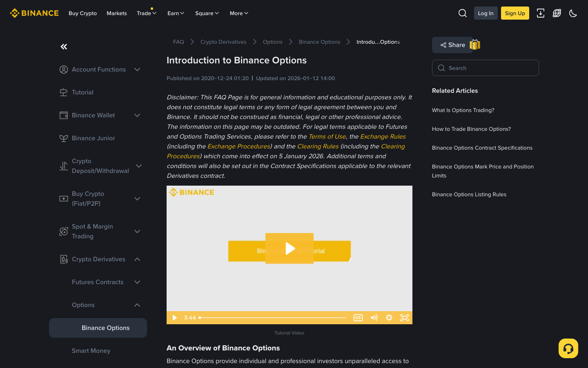Viewport: 588px width, 368px height.
Task: Click the search magnifier icon in the top bar
Action: pyautogui.click(x=462, y=13)
